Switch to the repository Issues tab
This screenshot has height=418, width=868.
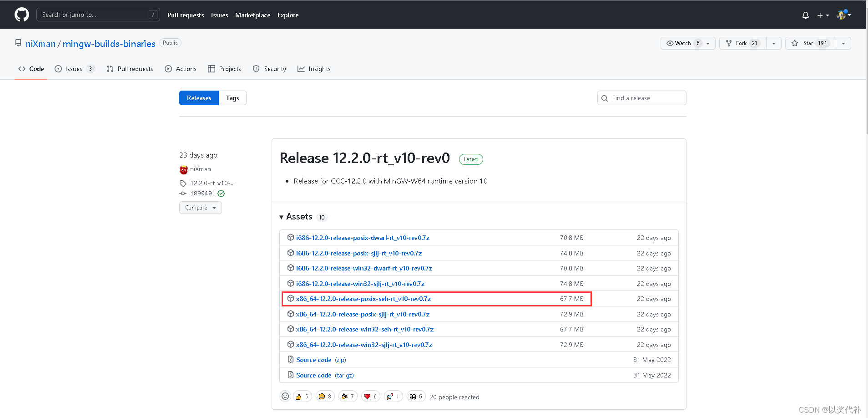click(75, 69)
